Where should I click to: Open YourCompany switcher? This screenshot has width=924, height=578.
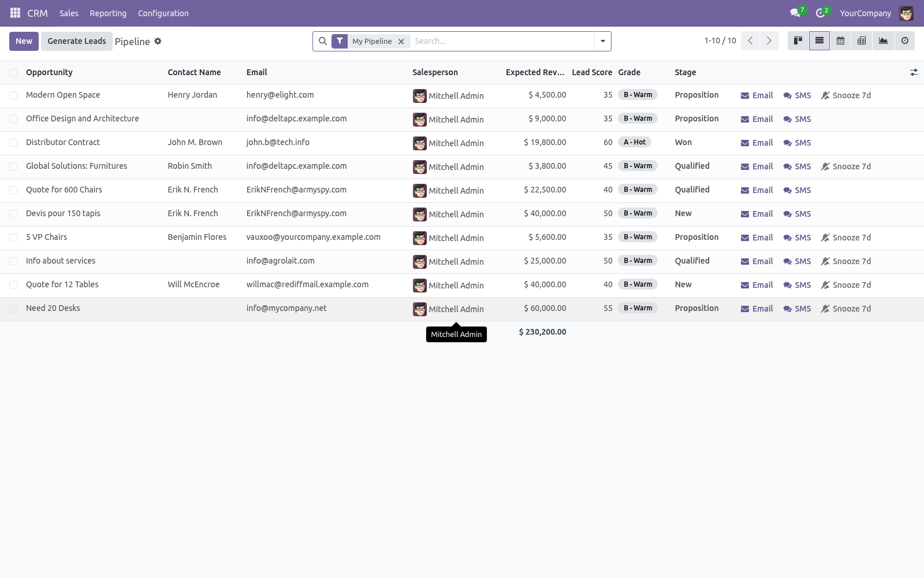pyautogui.click(x=865, y=13)
